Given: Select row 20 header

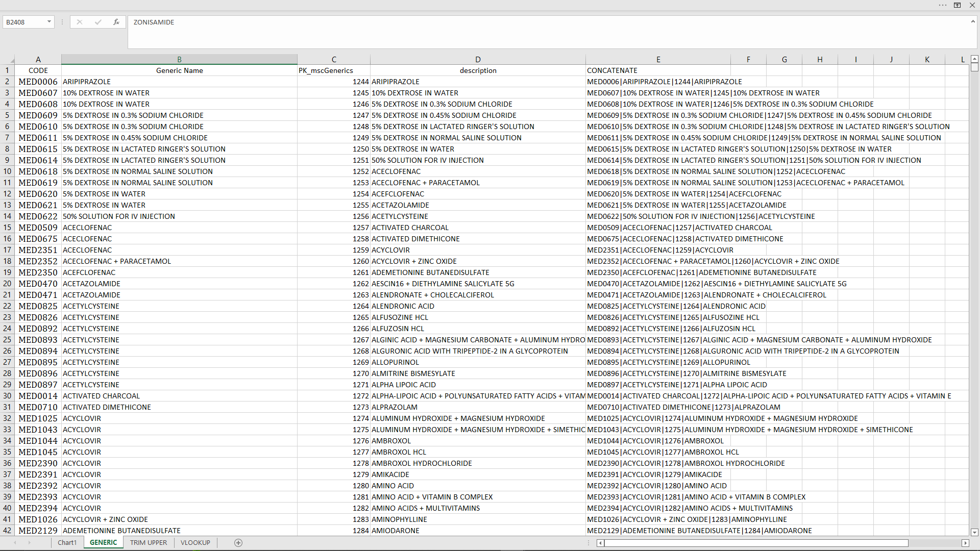Looking at the screenshot, I should click(x=7, y=284).
